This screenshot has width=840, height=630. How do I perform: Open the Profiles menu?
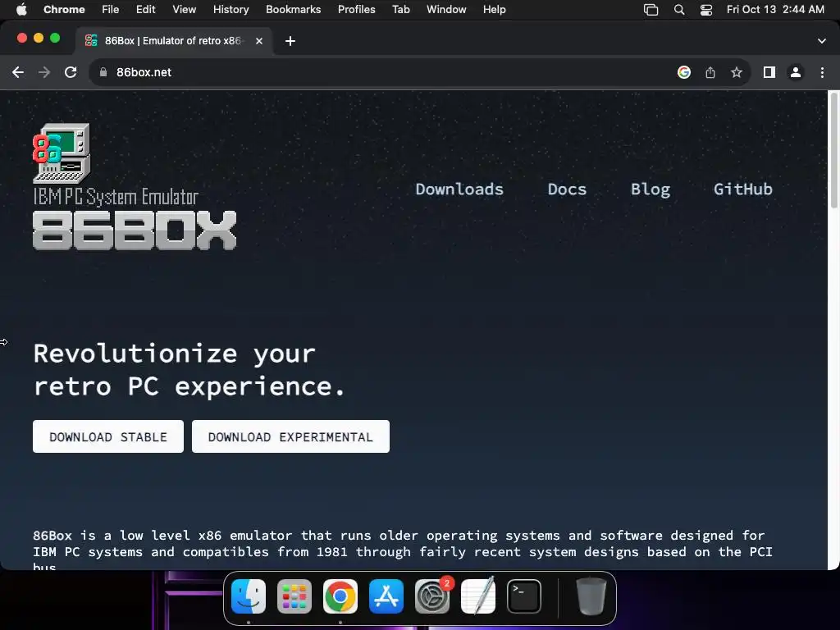[x=356, y=10]
